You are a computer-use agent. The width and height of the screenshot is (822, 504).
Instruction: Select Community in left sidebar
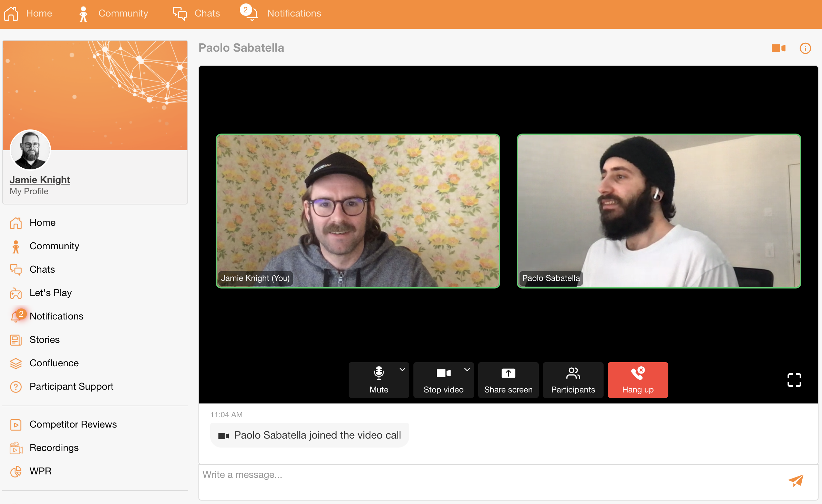[x=54, y=246]
